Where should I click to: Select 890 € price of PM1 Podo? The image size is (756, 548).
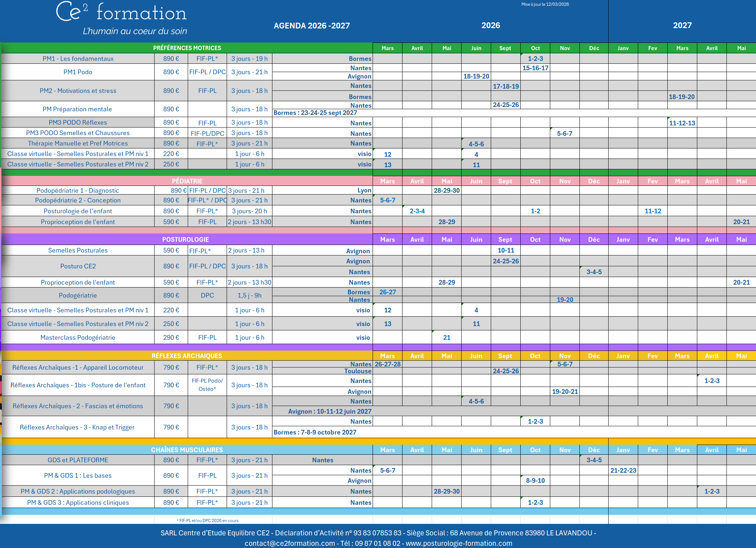point(171,72)
